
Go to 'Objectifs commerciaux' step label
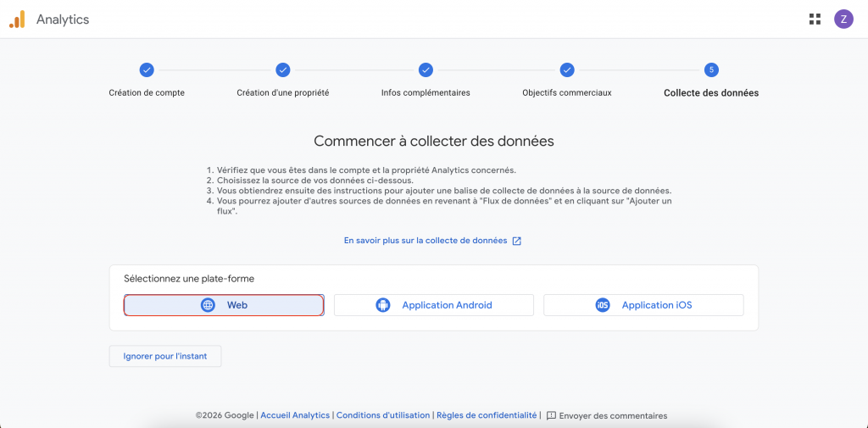pos(567,93)
